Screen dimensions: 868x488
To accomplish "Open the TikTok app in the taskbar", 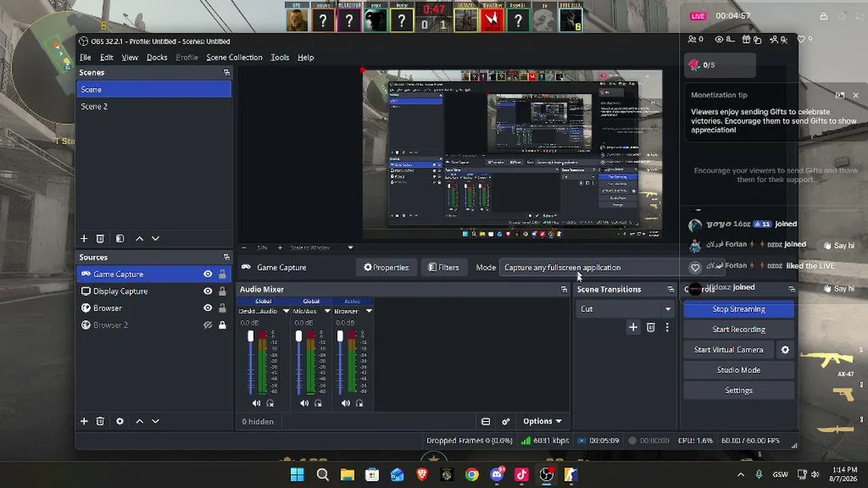I will (521, 475).
